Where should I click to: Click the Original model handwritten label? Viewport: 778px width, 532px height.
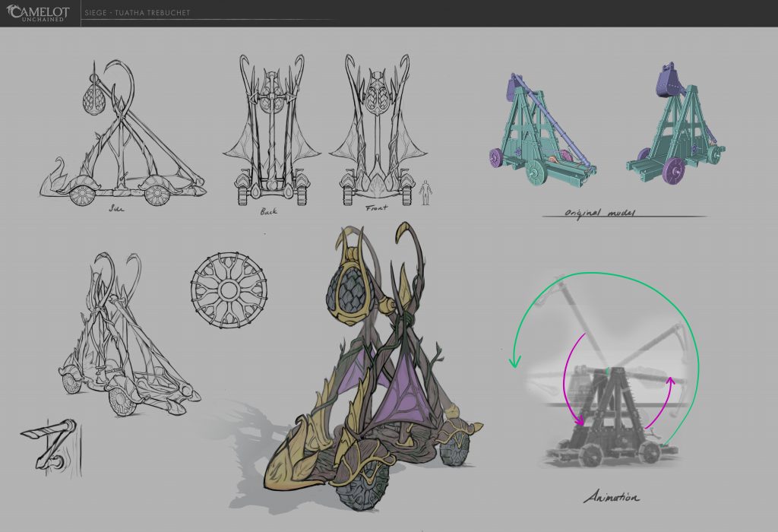(599, 213)
